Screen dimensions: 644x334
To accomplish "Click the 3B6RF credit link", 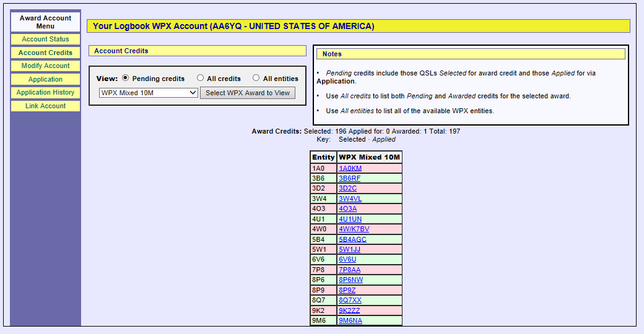I will (x=349, y=178).
